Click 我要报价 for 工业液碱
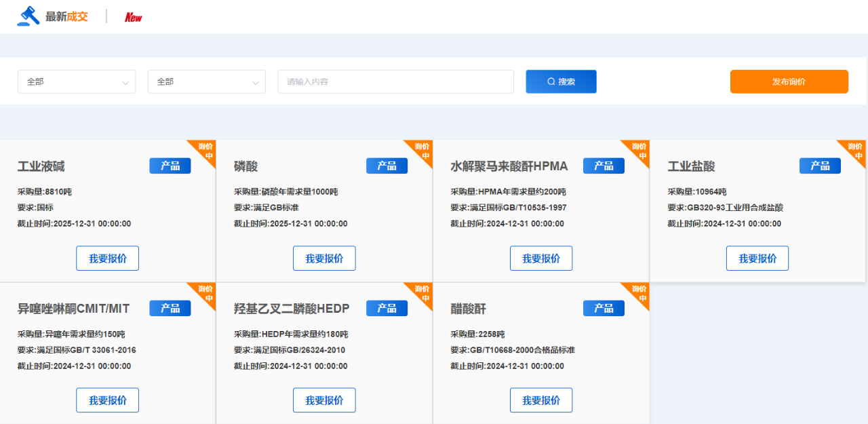 coord(107,258)
